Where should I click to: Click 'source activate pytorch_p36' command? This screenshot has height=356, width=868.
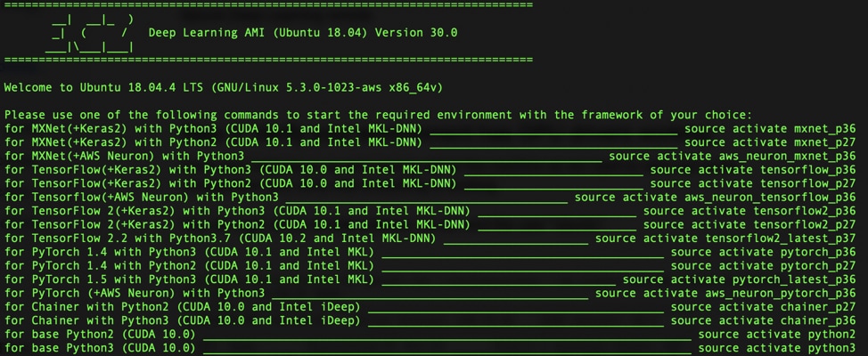pos(764,252)
